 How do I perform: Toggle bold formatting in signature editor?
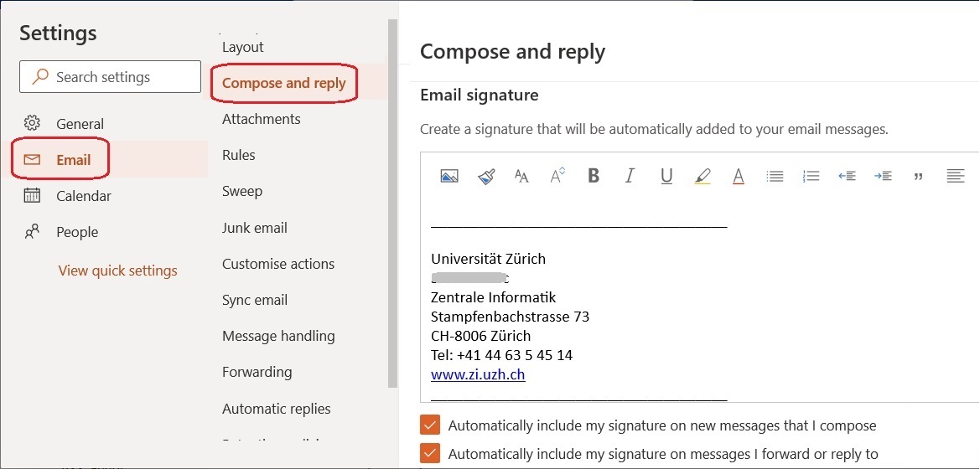(x=594, y=176)
